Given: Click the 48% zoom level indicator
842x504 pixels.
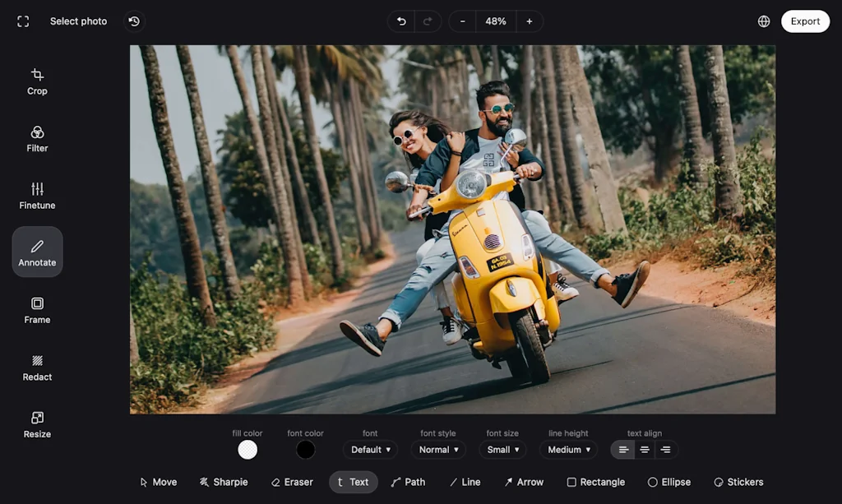Looking at the screenshot, I should point(495,21).
